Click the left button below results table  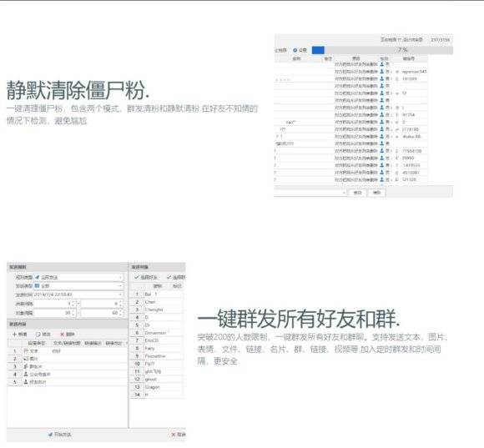tap(357, 193)
